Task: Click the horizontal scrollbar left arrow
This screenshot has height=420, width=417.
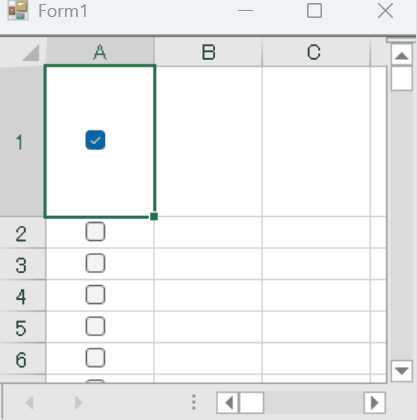Action: click(228, 403)
